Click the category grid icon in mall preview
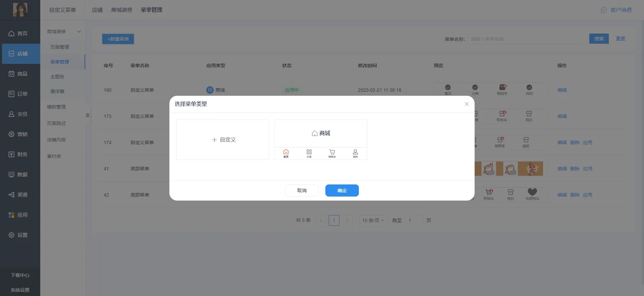644x296 pixels. 309,153
